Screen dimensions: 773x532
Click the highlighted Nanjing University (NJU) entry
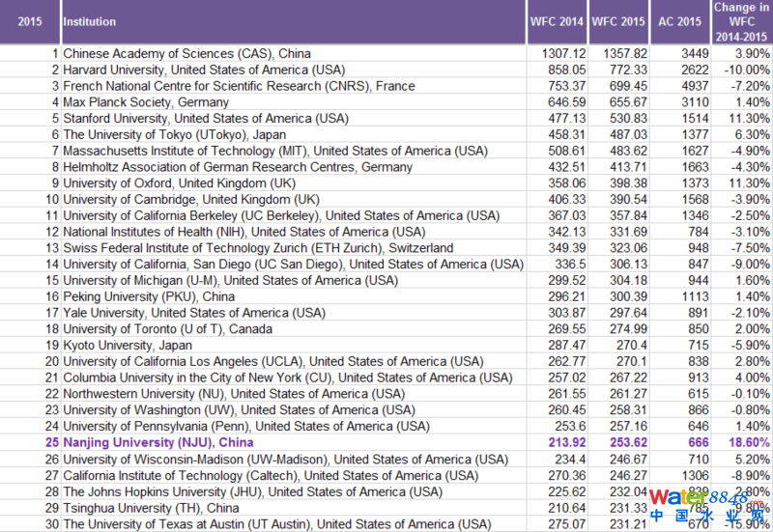point(158,442)
